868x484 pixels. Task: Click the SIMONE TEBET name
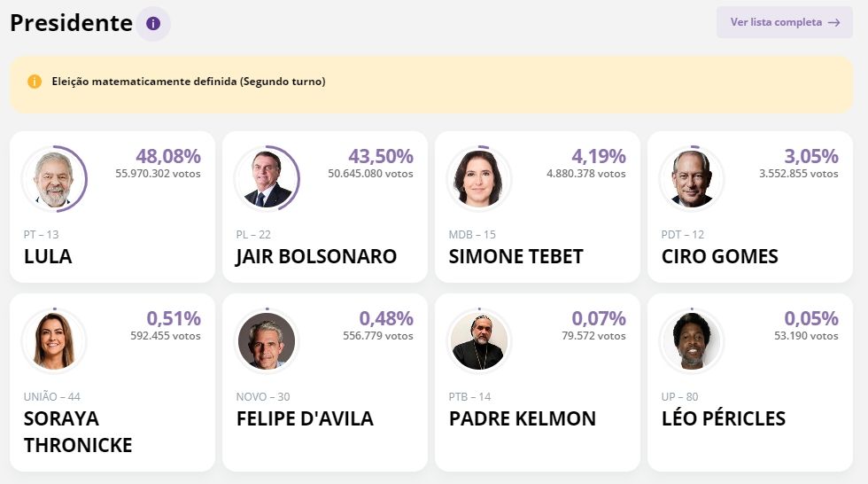pos(515,257)
